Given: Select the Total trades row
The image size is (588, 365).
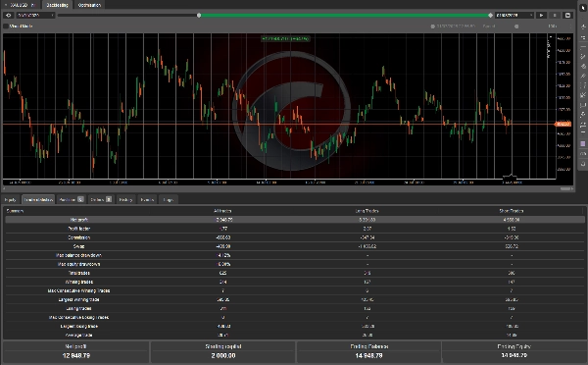Looking at the screenshot, I should 295,273.
